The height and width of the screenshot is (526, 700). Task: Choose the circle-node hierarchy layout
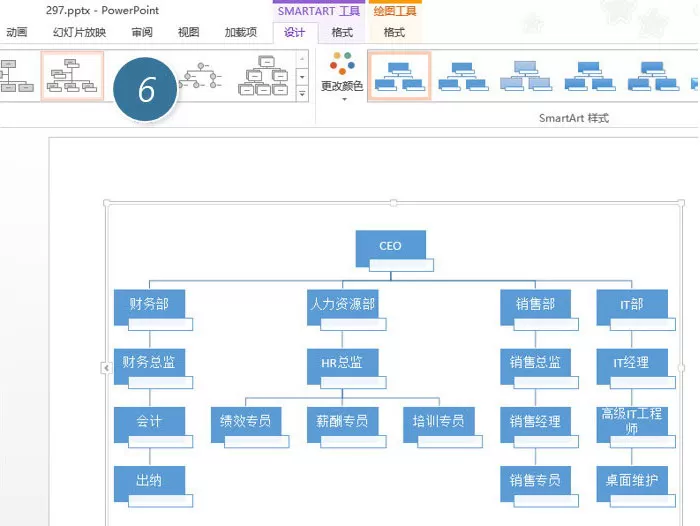coord(200,75)
